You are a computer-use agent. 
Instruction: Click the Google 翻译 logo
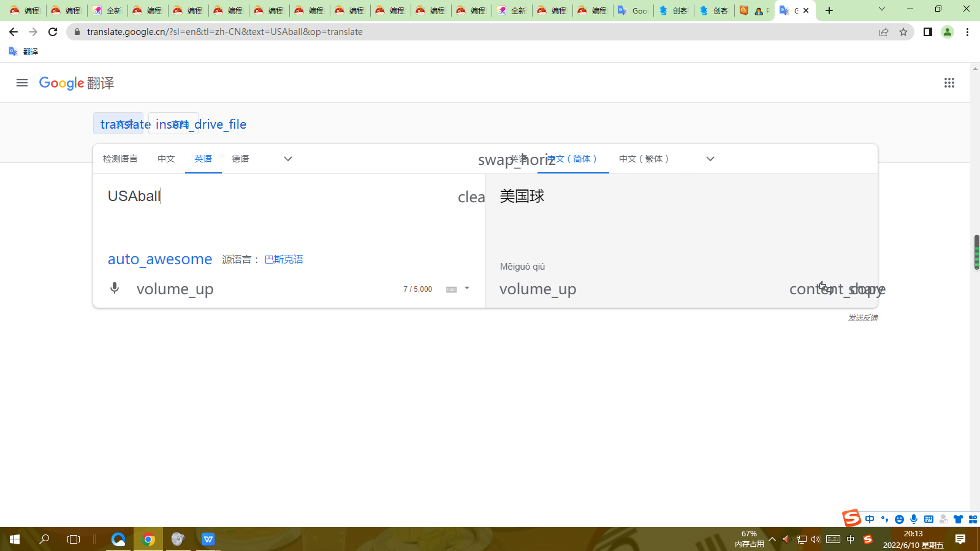(x=77, y=83)
